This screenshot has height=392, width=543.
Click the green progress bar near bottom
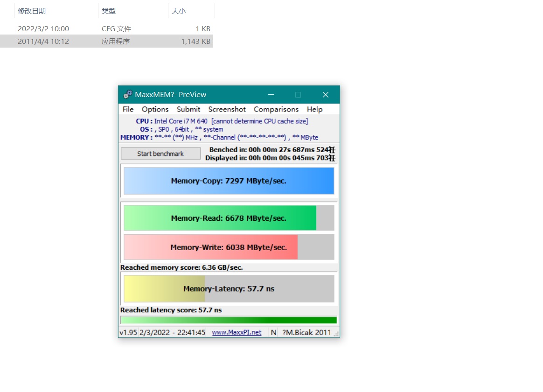point(229,320)
